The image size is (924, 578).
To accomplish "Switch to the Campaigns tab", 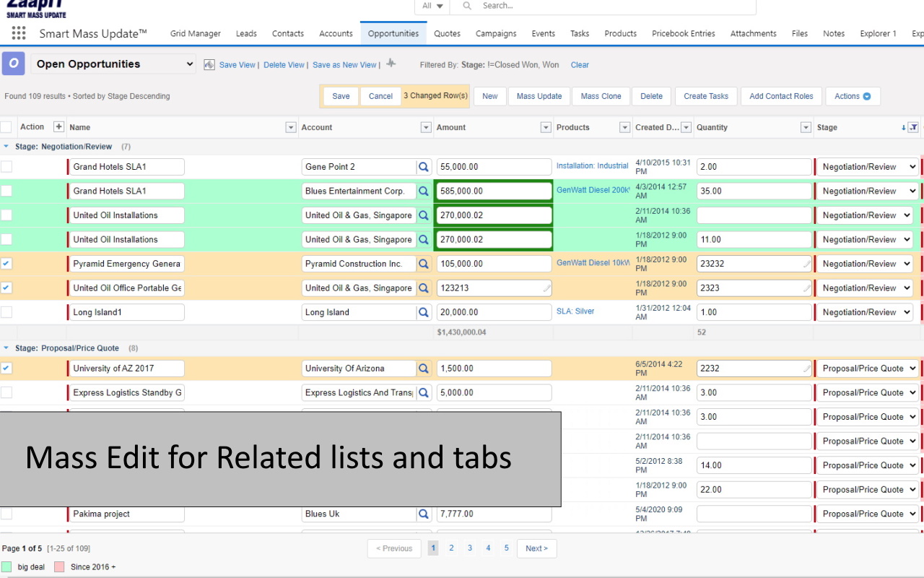I will point(496,33).
